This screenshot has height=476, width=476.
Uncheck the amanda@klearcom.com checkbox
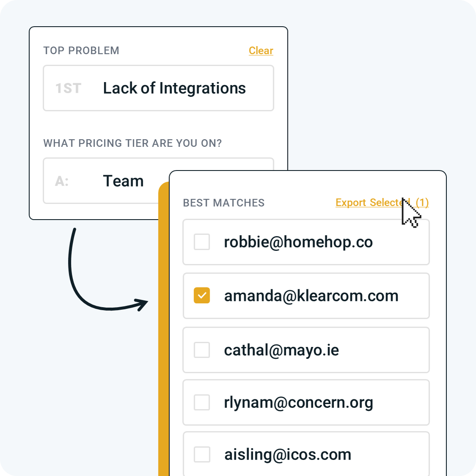(202, 295)
